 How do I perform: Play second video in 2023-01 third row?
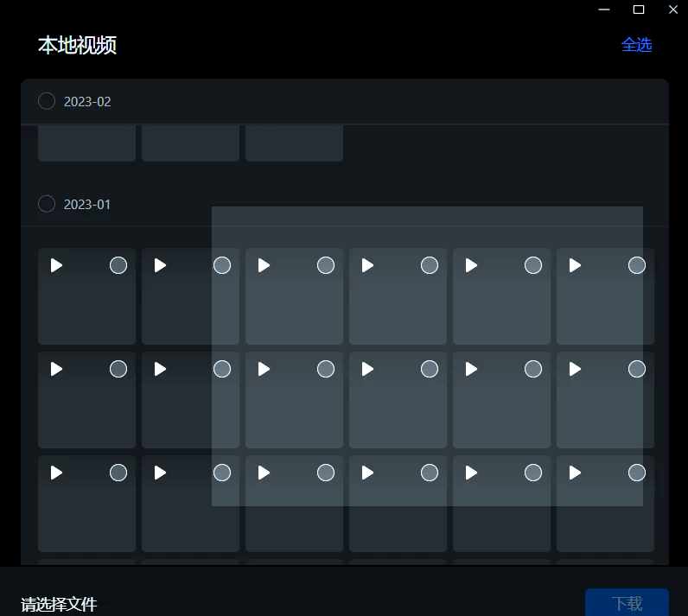160,473
